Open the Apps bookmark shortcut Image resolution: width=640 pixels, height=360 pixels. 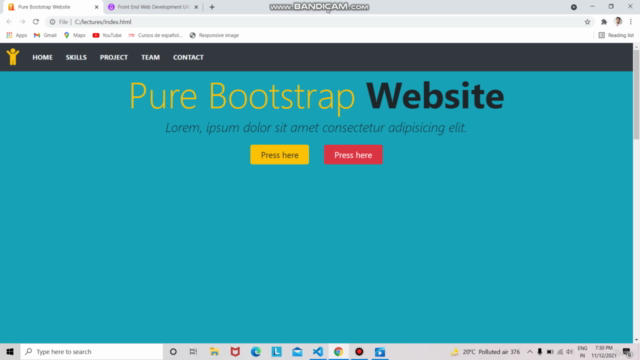[x=16, y=35]
